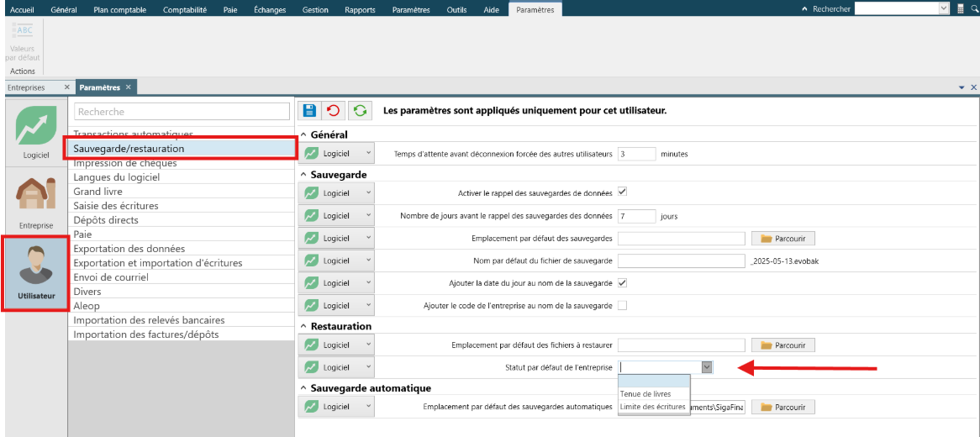
Task: Close the Paramètres document tab
Action: (x=128, y=87)
